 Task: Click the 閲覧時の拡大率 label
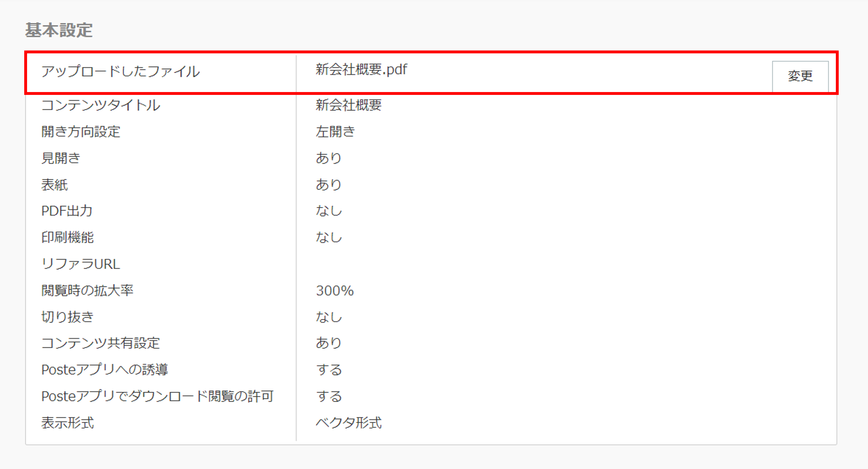[87, 291]
